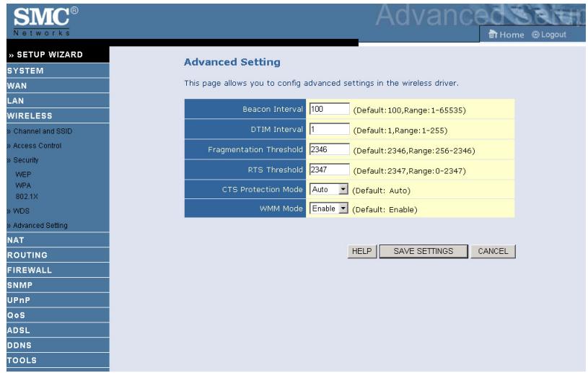Click the text "(Default:2346,Range:256-2346)"
The image size is (588, 373).
[414, 151]
